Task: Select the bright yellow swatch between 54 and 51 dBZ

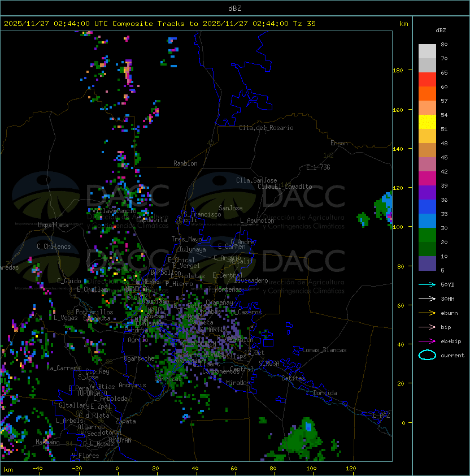Action: tap(427, 122)
